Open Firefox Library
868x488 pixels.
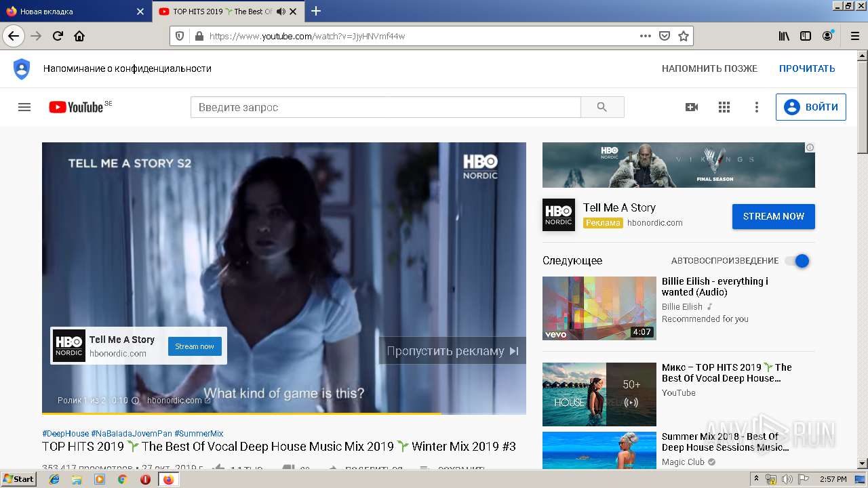[784, 36]
